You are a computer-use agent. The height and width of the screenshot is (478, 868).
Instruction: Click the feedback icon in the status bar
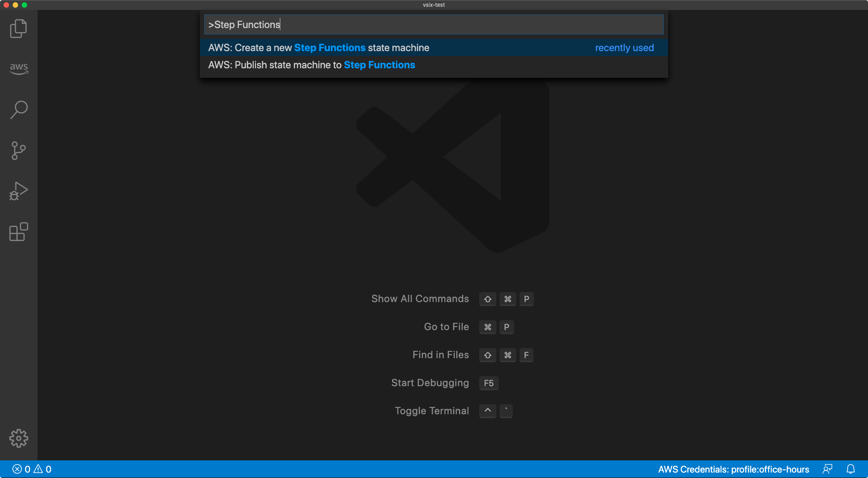point(827,469)
